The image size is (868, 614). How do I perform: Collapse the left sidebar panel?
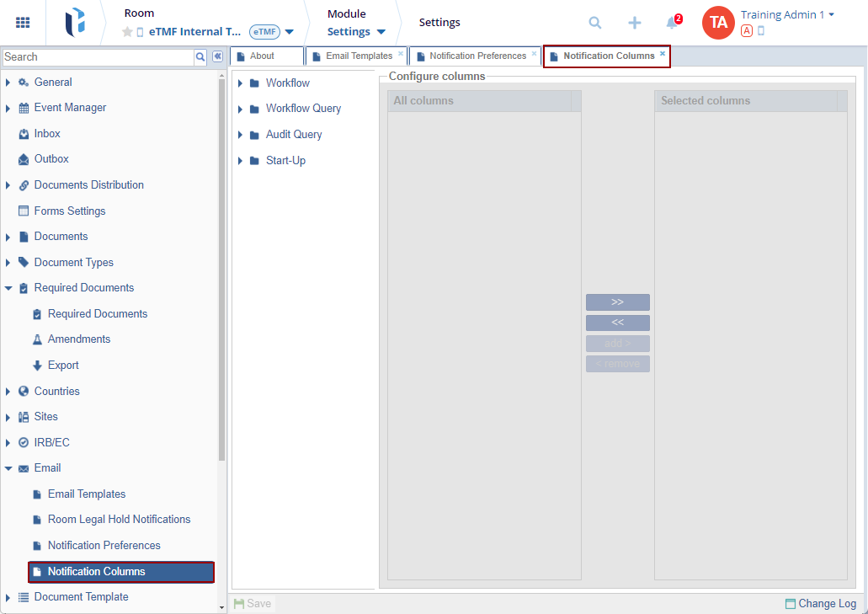point(217,56)
